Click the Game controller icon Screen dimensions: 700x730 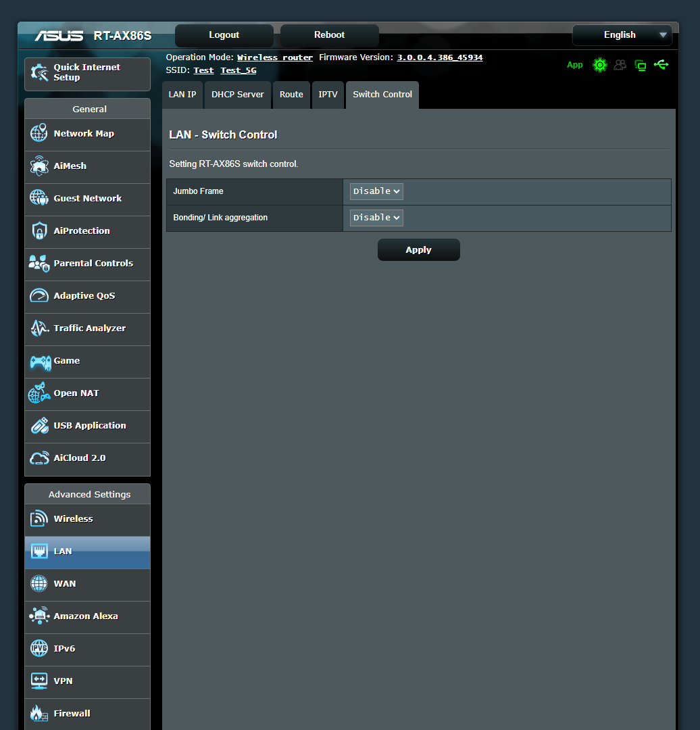coord(41,362)
